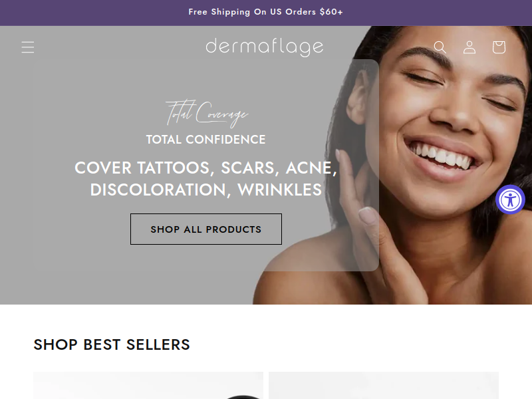
Task: Open the second best seller product image
Action: pyautogui.click(x=384, y=386)
